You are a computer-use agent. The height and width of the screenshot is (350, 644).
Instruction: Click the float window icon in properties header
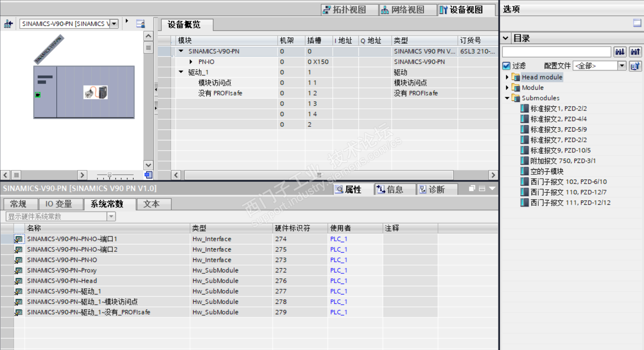coord(472,188)
